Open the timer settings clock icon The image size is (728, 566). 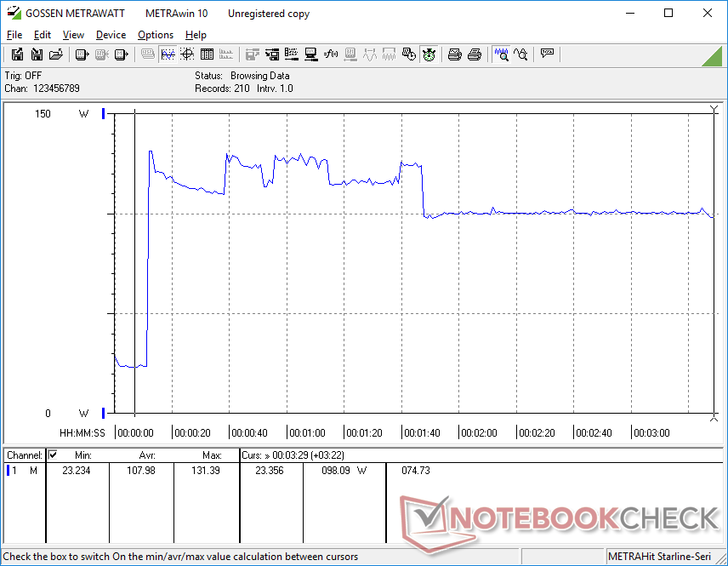(x=409, y=54)
